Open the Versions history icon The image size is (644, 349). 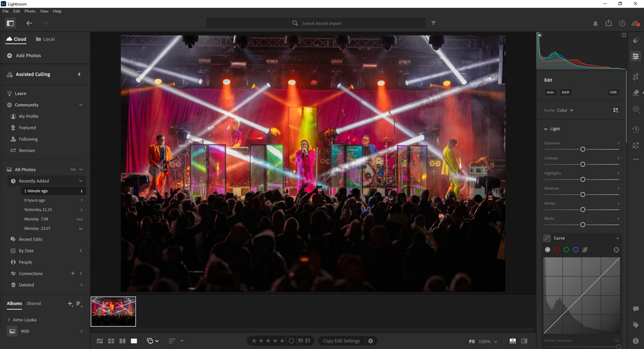coord(636,129)
